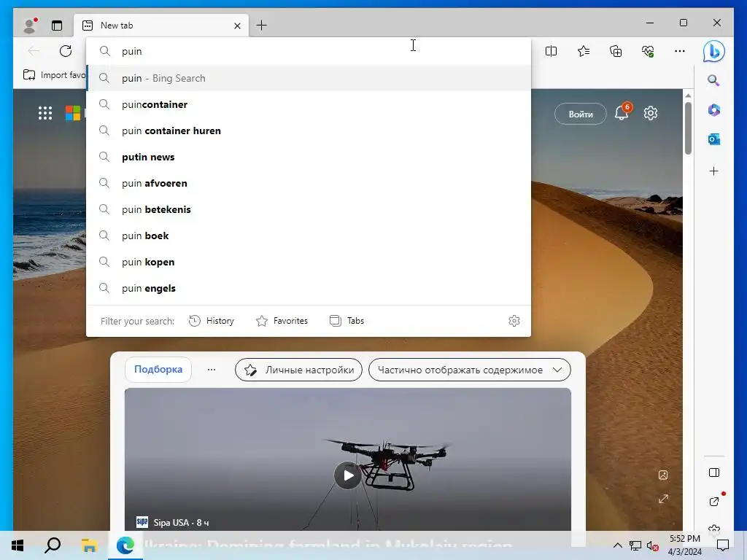The height and width of the screenshot is (560, 747).
Task: Open the browser profile icon
Action: tap(30, 26)
